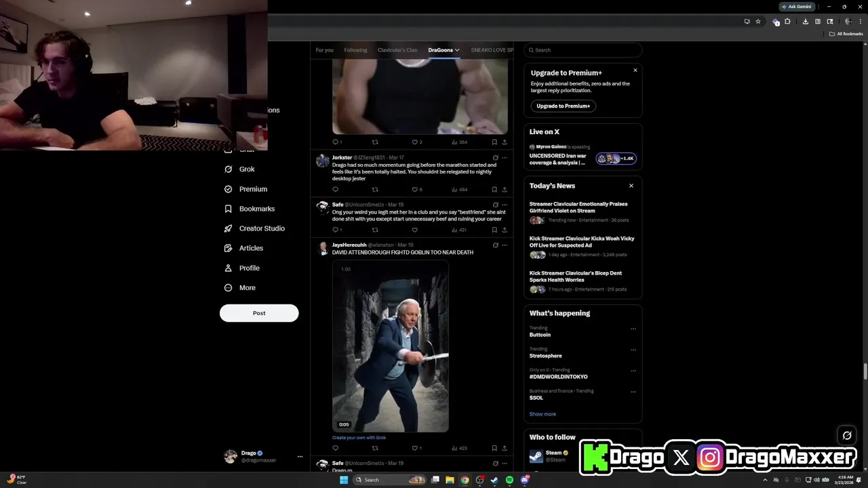Click 'Create your own with Grok' link
Viewport: 868px width, 488px height.
pyautogui.click(x=359, y=438)
